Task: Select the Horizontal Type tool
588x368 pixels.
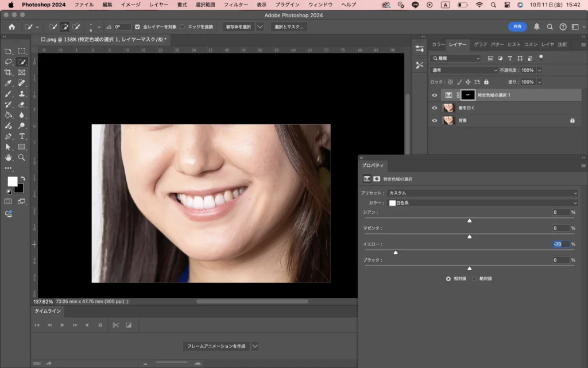Action: tap(22, 136)
